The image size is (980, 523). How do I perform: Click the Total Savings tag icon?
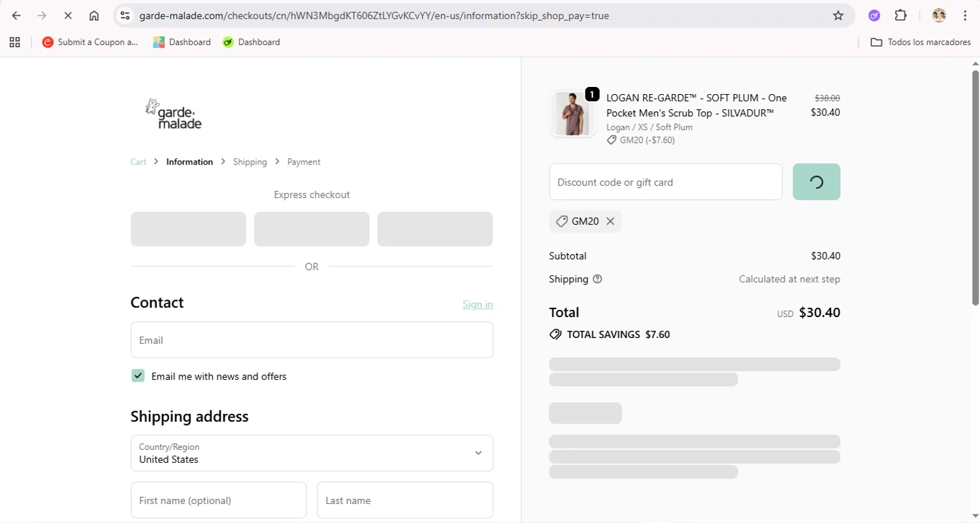pos(555,334)
